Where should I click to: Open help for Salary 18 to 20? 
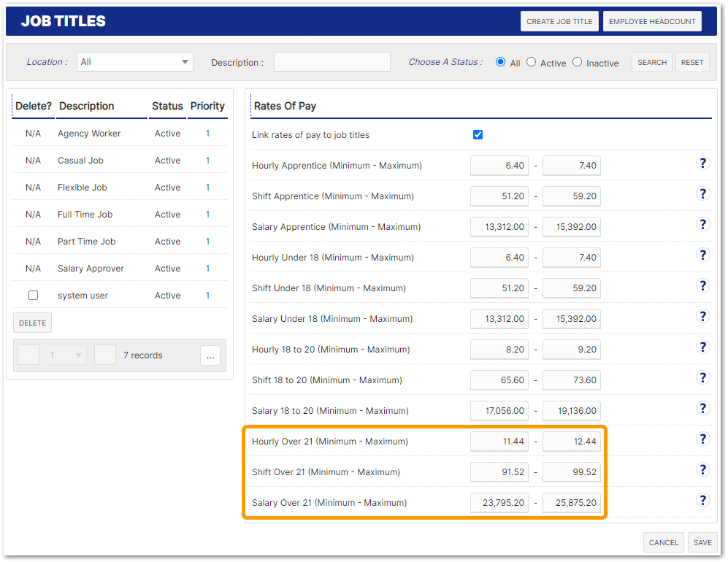tap(702, 408)
